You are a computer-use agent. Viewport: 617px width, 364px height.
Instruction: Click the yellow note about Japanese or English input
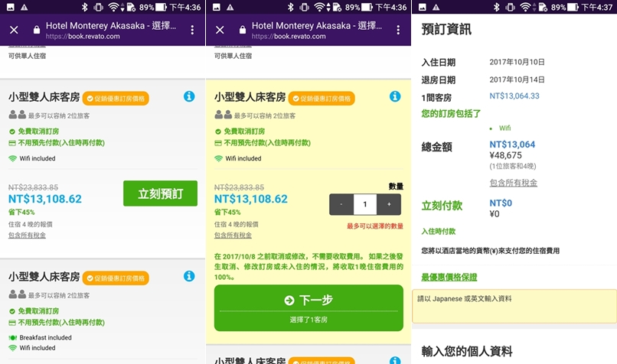point(514,306)
